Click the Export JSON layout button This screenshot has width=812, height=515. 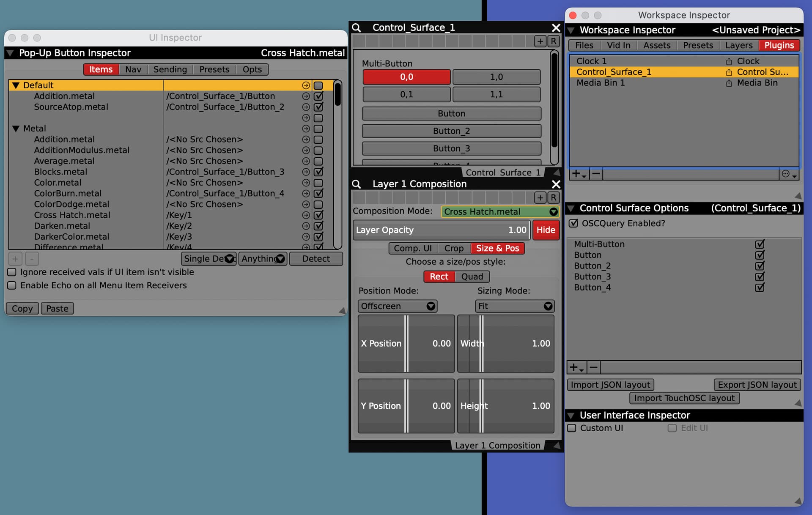click(757, 385)
